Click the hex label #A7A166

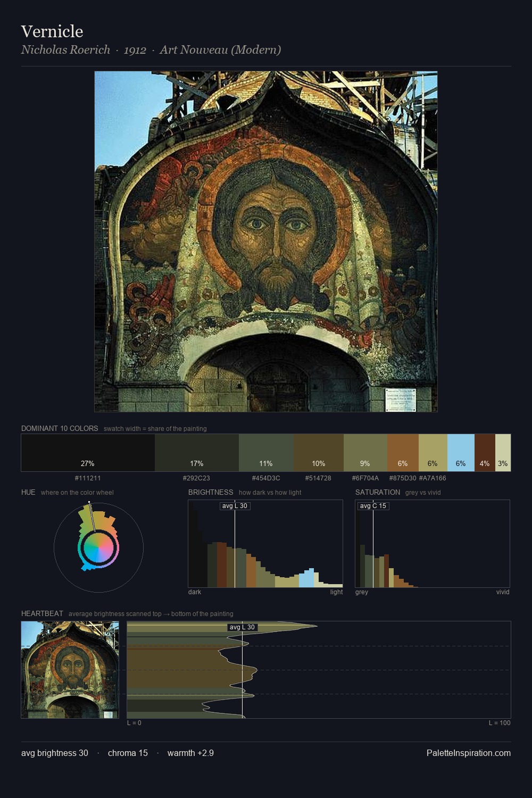point(433,478)
